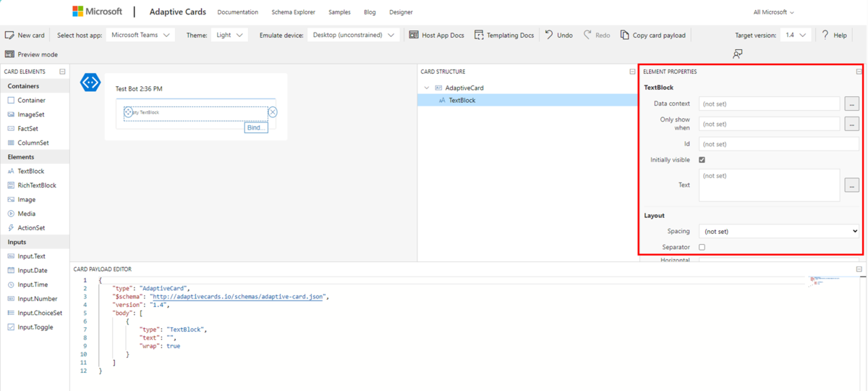Viewport: 868px width, 391px height.
Task: Open the Blog link
Action: point(370,12)
